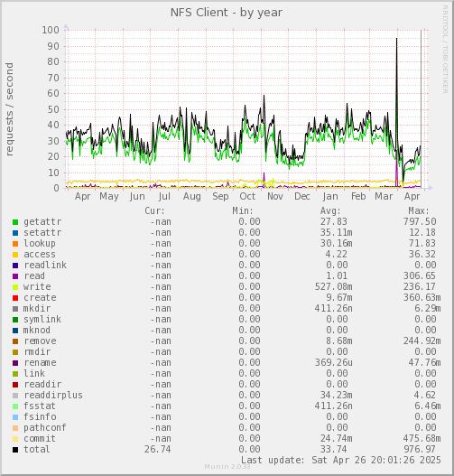This screenshot has width=454, height=476.
Task: Click the setattr blue legend swatch
Action: [x=15, y=233]
